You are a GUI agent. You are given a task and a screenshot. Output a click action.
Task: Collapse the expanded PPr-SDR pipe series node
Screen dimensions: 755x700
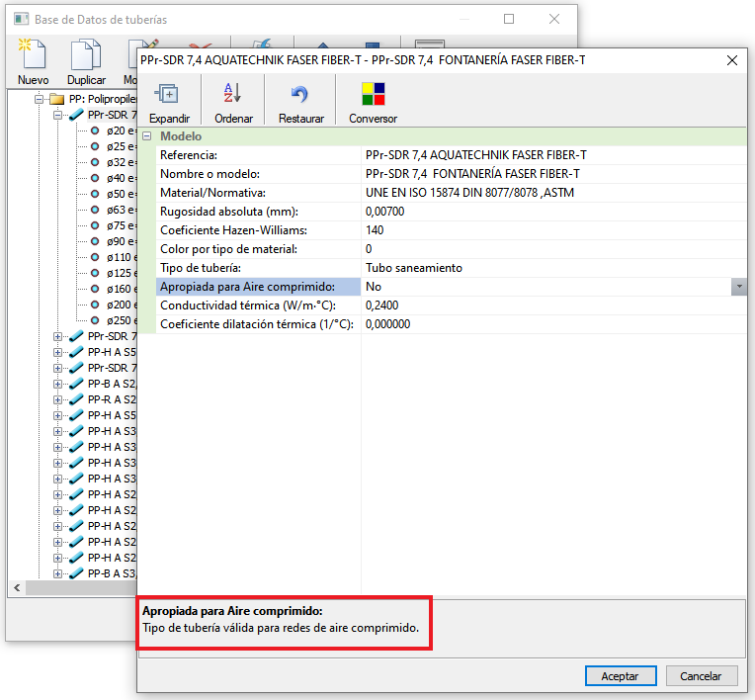[57, 115]
